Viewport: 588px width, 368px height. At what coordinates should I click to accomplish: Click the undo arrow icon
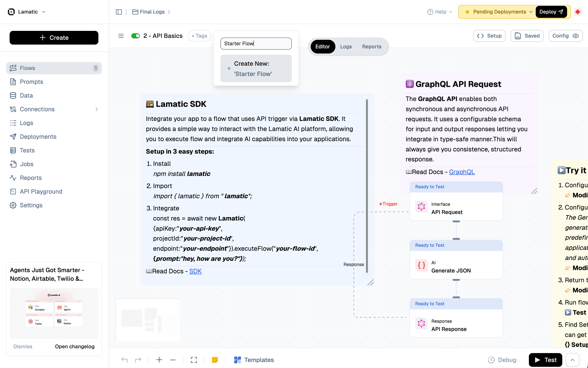[x=124, y=360]
